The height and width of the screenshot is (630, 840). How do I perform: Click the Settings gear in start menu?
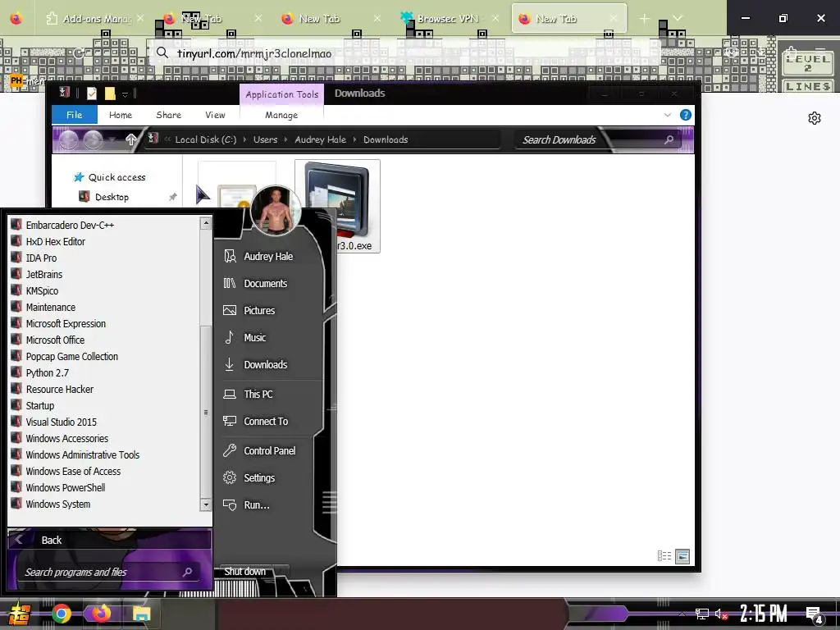(x=230, y=478)
